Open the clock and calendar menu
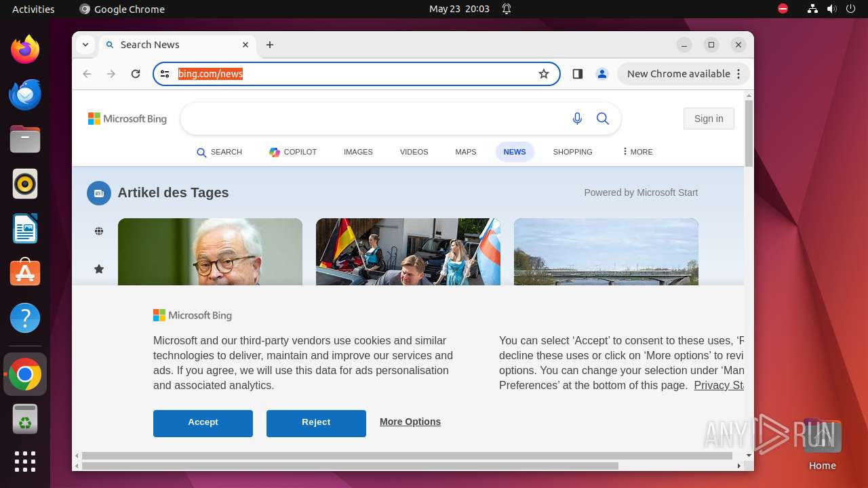The height and width of the screenshot is (488, 868). pos(459,9)
